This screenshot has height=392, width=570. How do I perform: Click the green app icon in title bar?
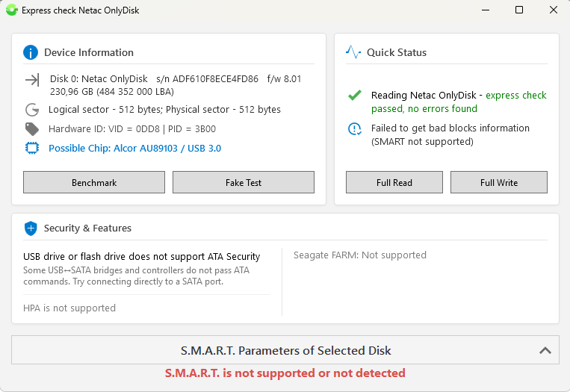coord(11,10)
